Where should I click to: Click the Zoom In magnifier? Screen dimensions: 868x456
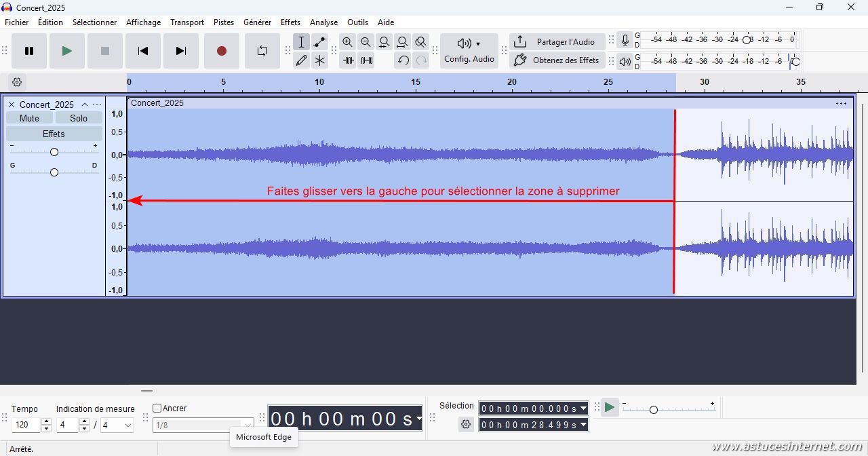(x=347, y=42)
